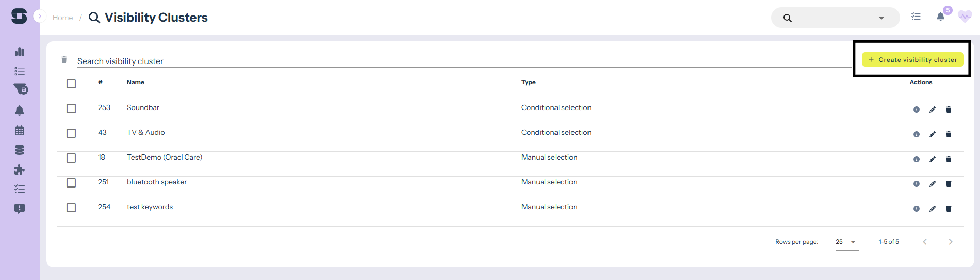Image resolution: width=980 pixels, height=280 pixels.
Task: Delete the TV & Audio cluster
Action: [948, 134]
